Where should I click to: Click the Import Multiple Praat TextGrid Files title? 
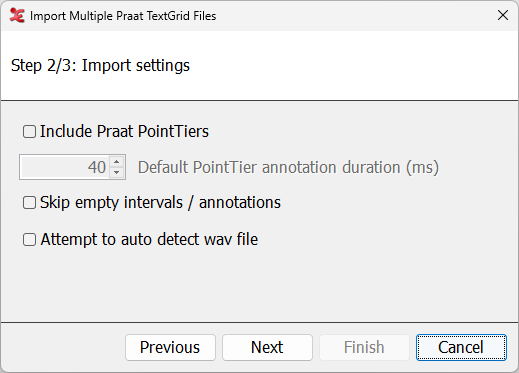(123, 16)
